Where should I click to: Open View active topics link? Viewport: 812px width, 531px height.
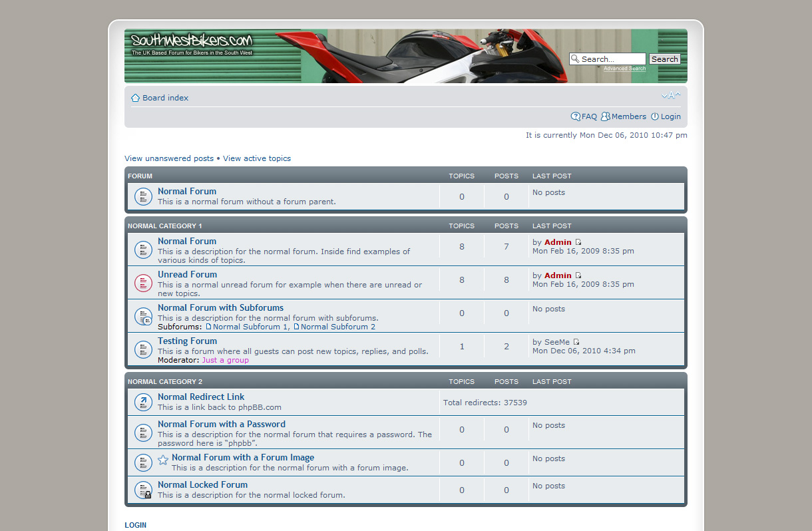click(x=257, y=158)
